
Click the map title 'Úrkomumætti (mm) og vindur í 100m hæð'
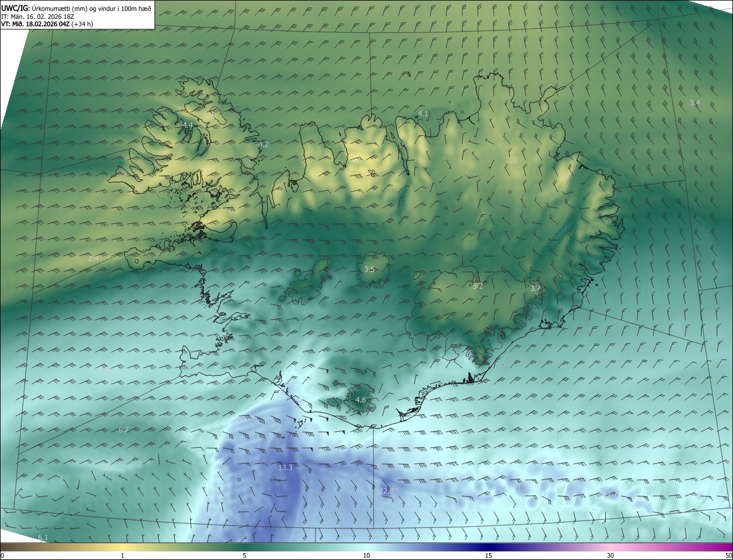point(92,9)
